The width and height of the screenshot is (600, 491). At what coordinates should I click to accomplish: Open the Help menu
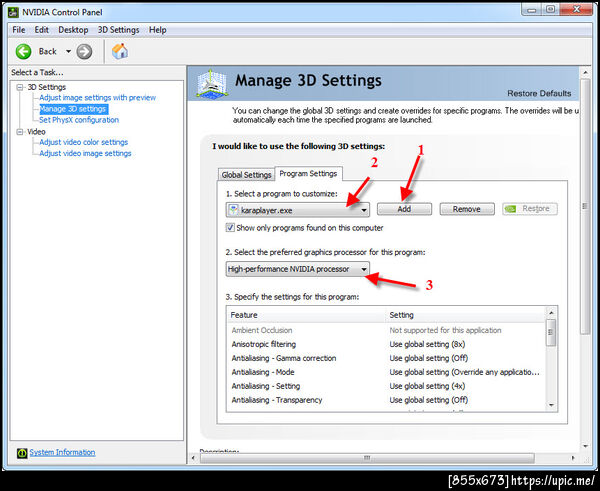[x=157, y=30]
